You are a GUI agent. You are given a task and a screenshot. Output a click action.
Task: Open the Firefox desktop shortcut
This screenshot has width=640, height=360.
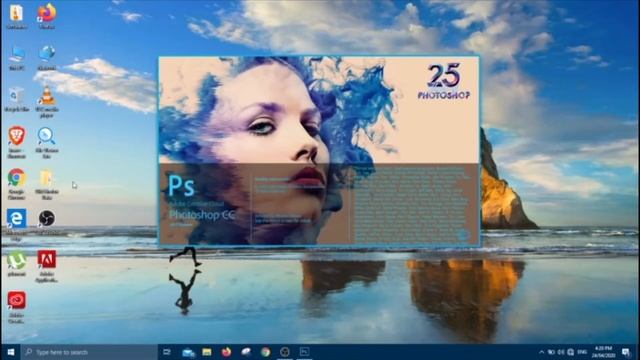coord(47,16)
